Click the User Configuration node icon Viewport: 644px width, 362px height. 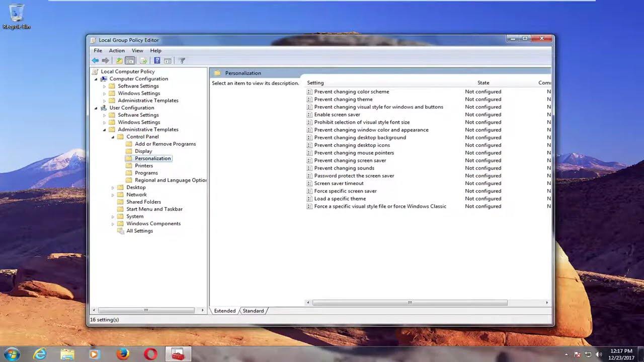coord(104,108)
